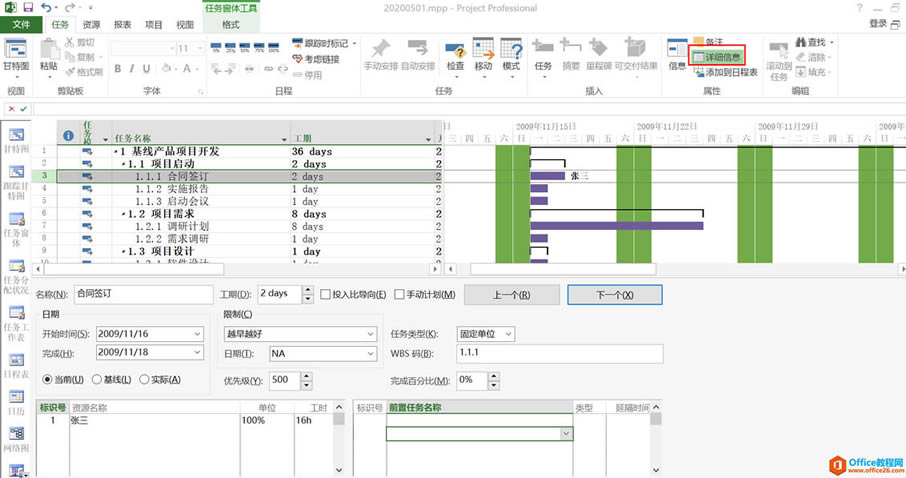This screenshot has width=906, height=478.
Task: Select the 基线 radio button
Action: [97, 380]
